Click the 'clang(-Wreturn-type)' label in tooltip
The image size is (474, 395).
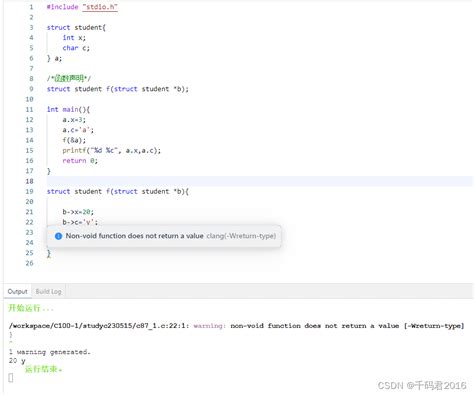[x=241, y=236]
